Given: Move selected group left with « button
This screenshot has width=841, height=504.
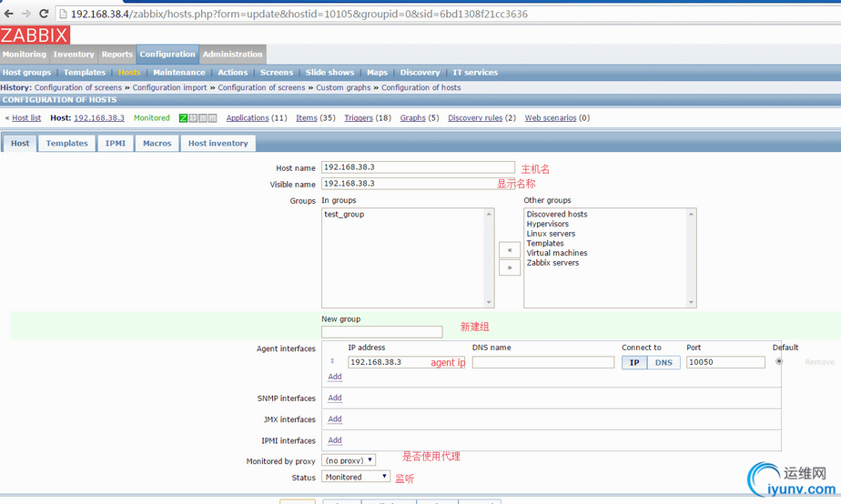Looking at the screenshot, I should (x=510, y=250).
